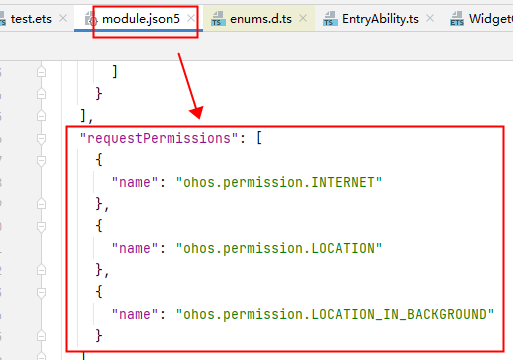Collapse the requestPermissions array fold marker
The width and height of the screenshot is (513, 360).
[41, 138]
